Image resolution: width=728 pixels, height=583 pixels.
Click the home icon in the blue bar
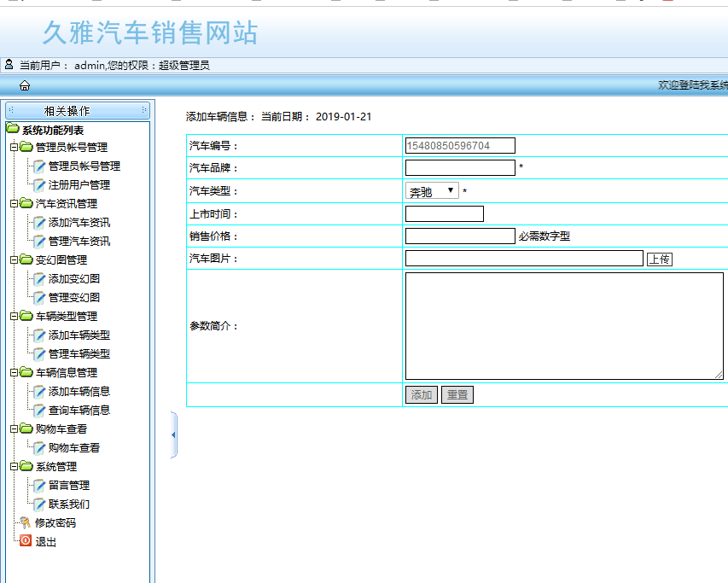25,85
